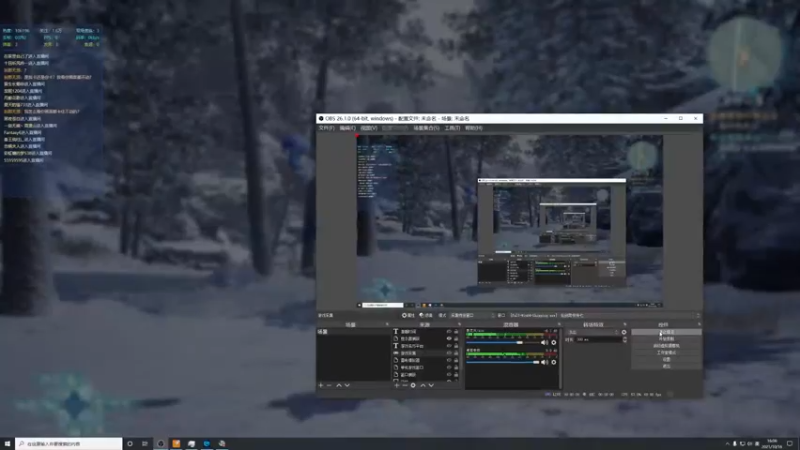Mute the 麦克风/Aux mixer channel speaker icon
Image resolution: width=800 pixels, height=450 pixels.
(544, 342)
